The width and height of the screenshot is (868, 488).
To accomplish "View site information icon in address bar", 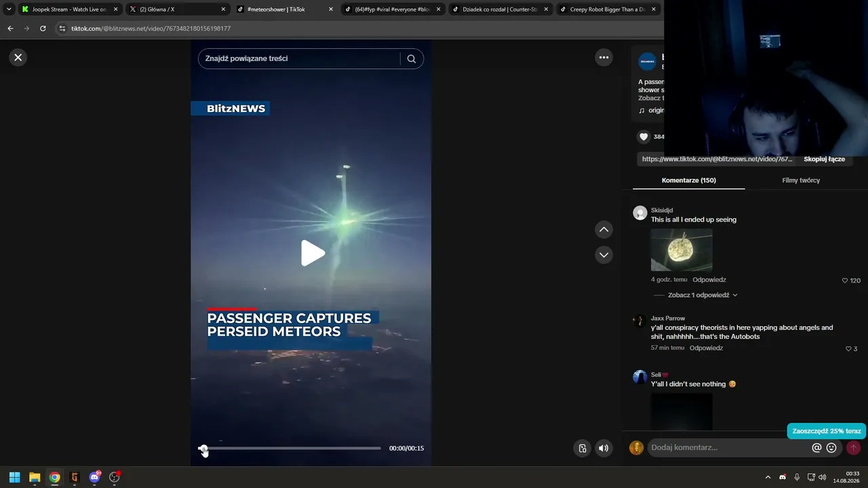I will [x=62, y=28].
